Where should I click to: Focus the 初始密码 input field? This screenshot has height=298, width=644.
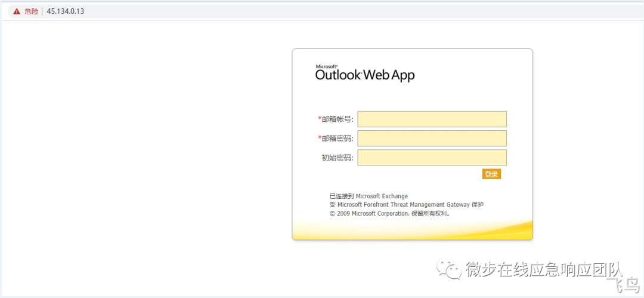[432, 158]
